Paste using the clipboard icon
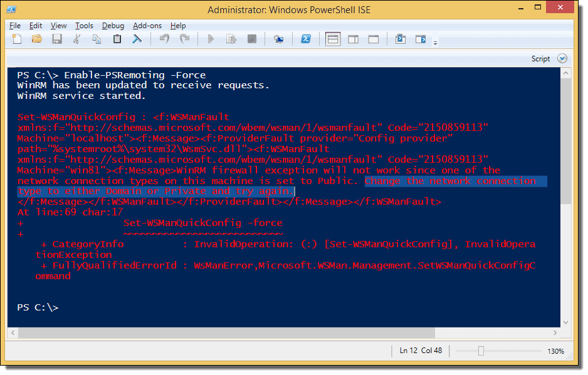The height and width of the screenshot is (375, 588). coord(117,39)
